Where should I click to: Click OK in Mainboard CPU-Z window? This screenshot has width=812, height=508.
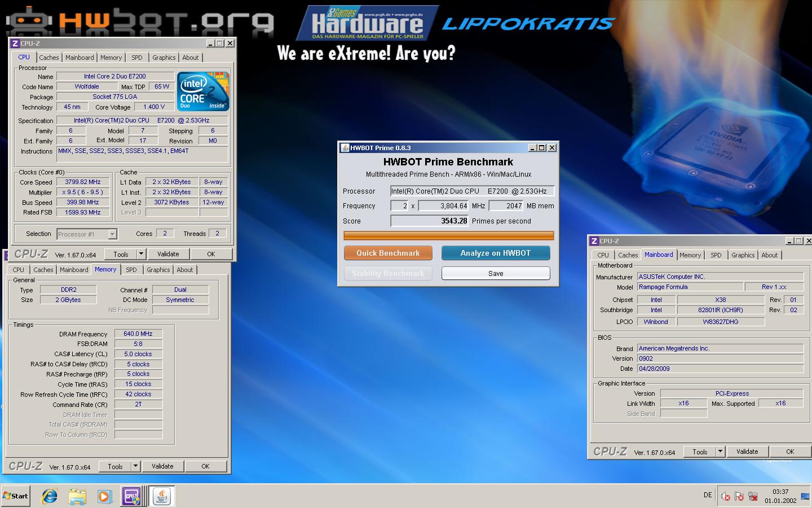790,452
